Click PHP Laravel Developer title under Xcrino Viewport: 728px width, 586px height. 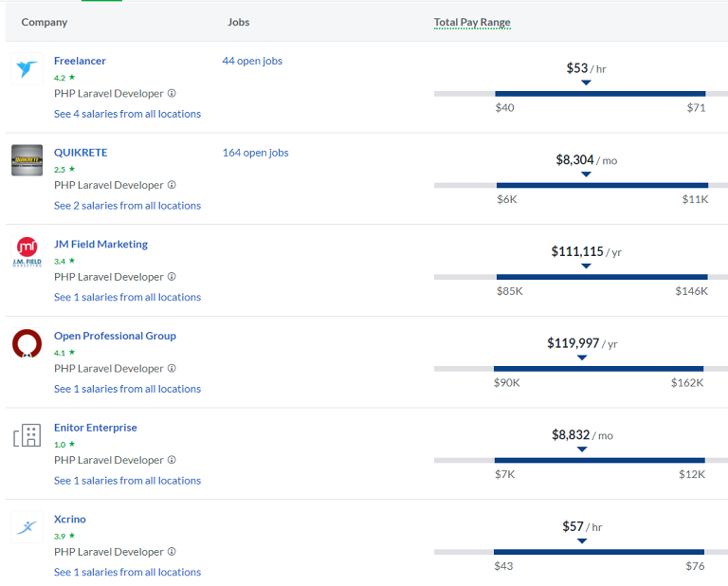coord(109,552)
